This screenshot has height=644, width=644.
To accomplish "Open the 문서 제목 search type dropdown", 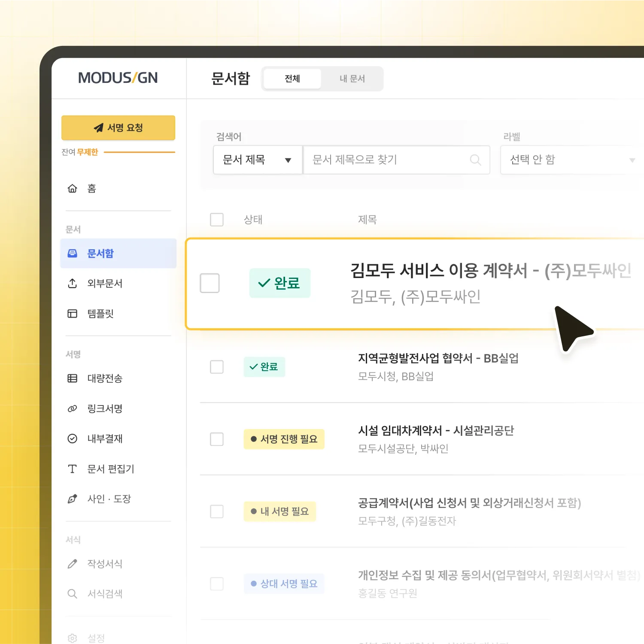I will 257,160.
